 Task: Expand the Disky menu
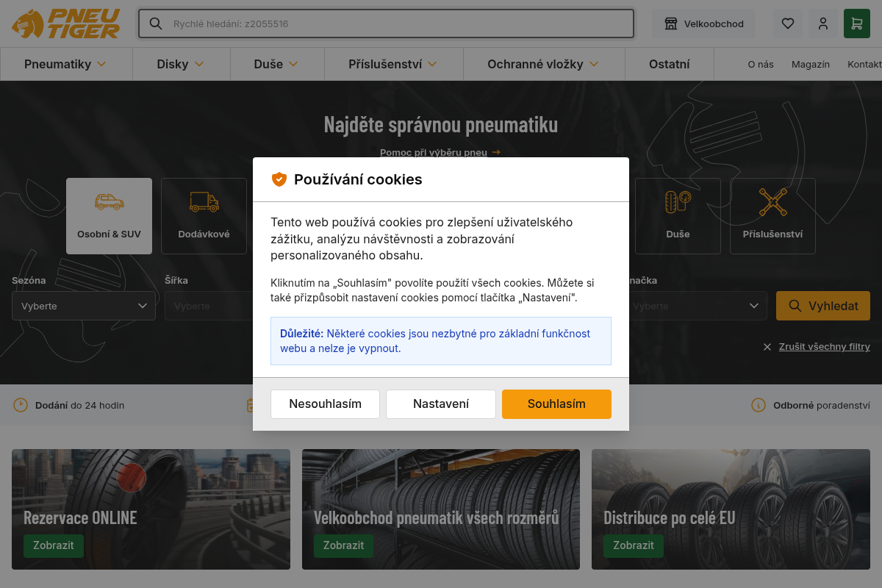[x=182, y=64]
